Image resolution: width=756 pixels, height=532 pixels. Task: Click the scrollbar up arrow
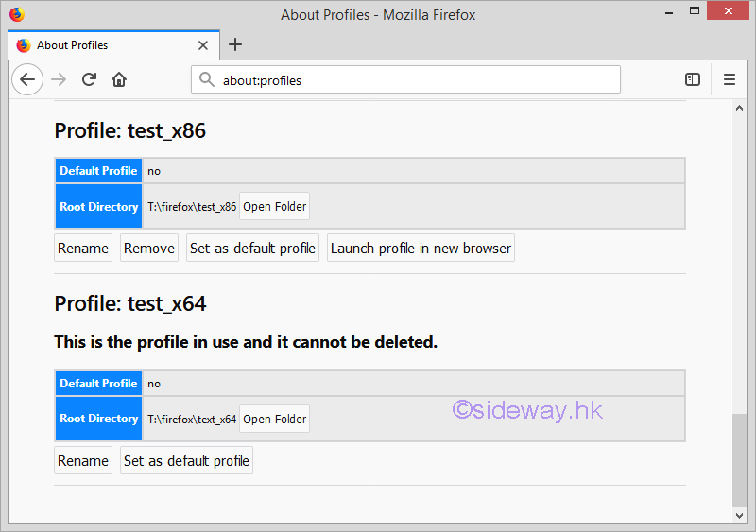(740, 108)
